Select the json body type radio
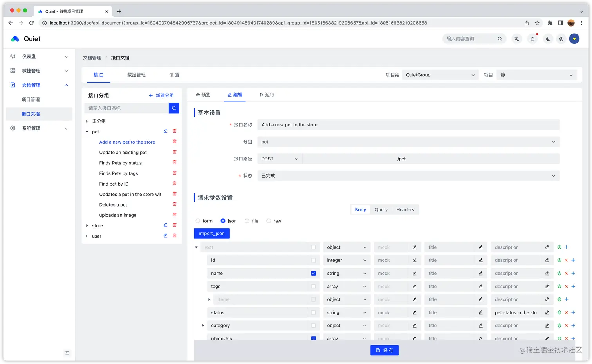This screenshot has height=364, width=592. click(223, 221)
